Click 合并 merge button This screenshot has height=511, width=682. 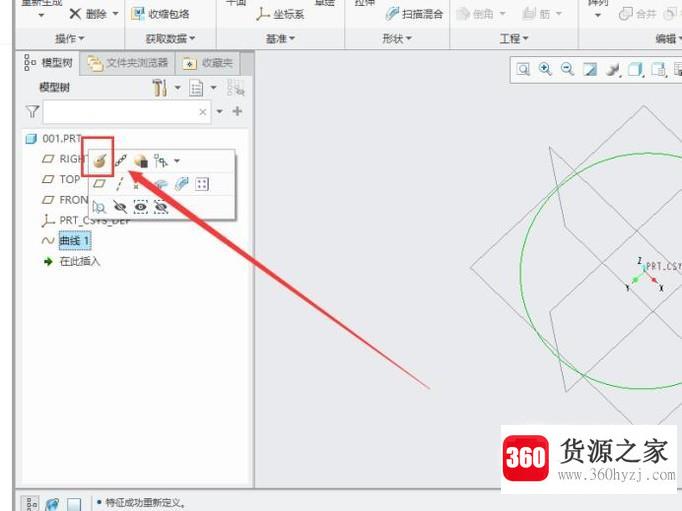pyautogui.click(x=638, y=14)
